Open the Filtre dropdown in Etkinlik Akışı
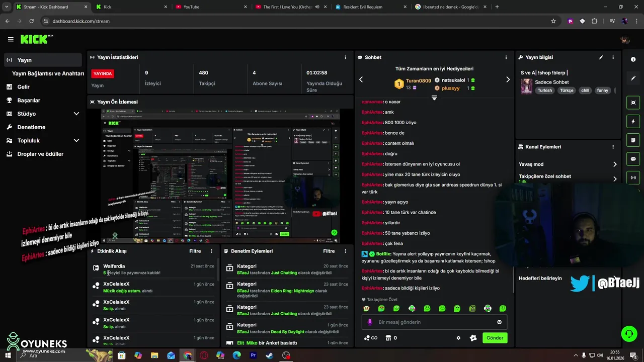Viewport: 644px width, 362px height. click(195, 251)
